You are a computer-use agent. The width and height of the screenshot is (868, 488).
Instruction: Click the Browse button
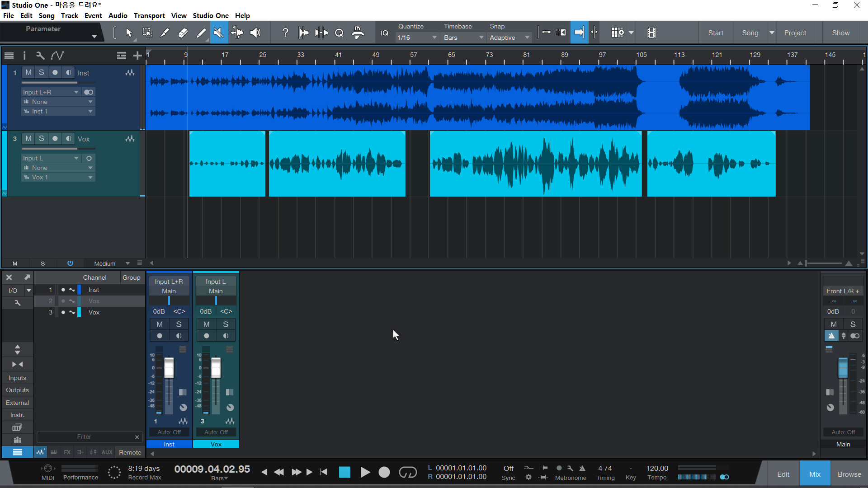point(849,474)
